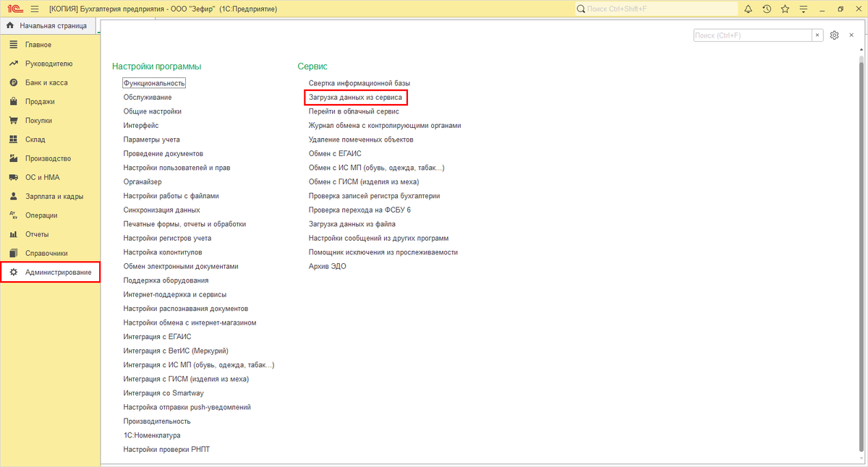
Task: Open Удаление помеченных объектов
Action: click(361, 140)
